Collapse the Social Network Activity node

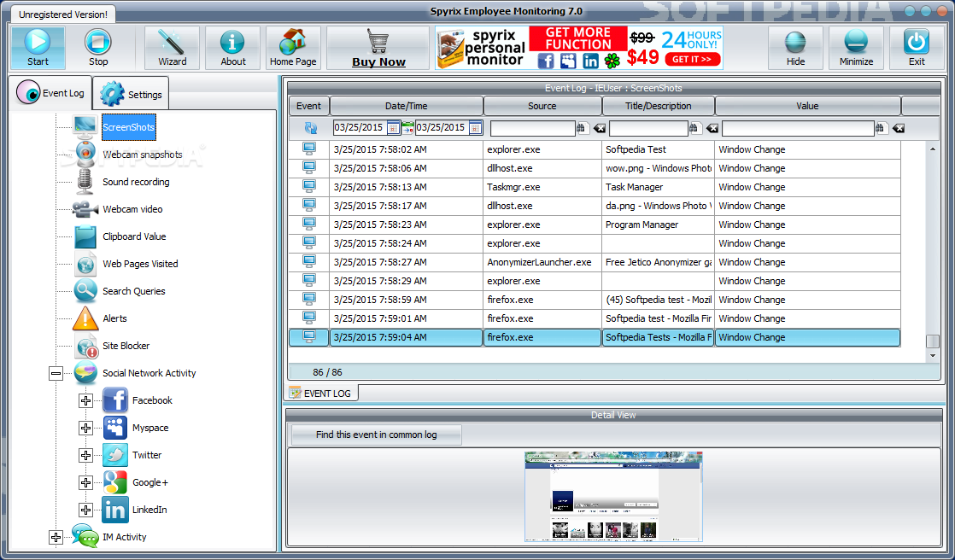[x=56, y=373]
